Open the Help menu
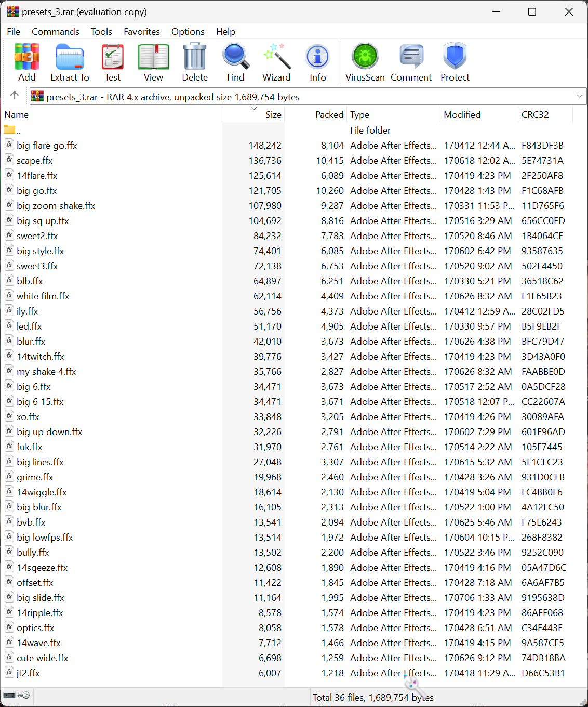 coord(225,32)
